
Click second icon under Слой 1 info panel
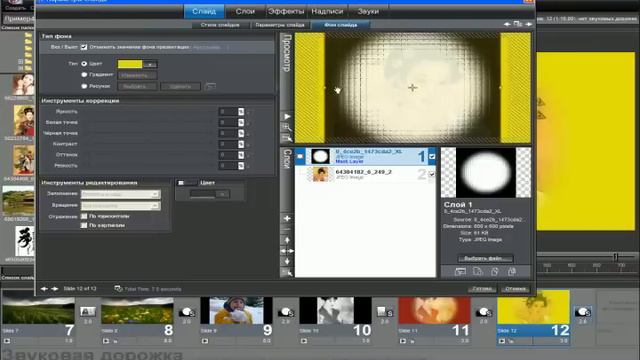point(478,271)
